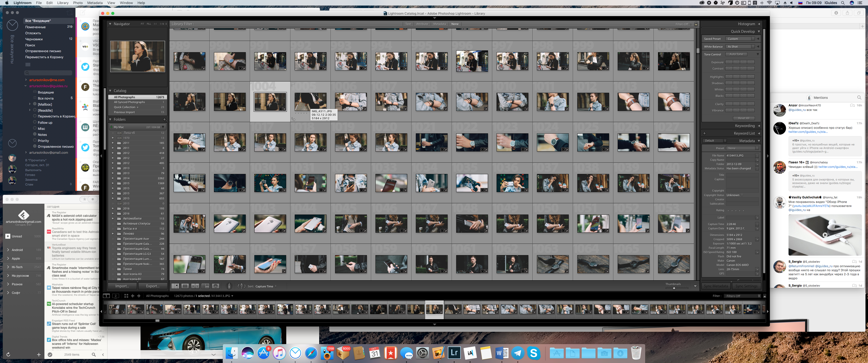Toggle the filter switch beside Filters Off
868x363 pixels.
(x=764, y=296)
